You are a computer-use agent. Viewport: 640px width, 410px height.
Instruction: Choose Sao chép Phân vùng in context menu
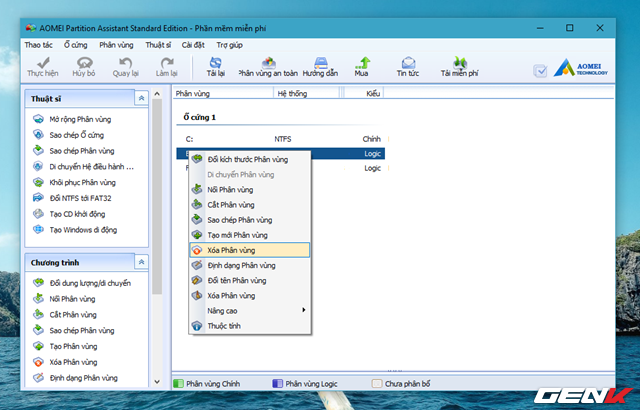click(250, 220)
